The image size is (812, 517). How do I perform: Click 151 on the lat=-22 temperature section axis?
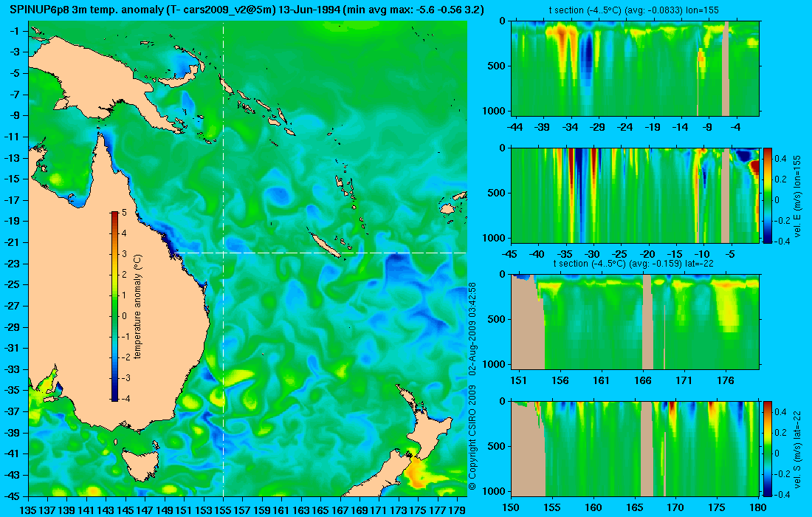[x=518, y=380]
